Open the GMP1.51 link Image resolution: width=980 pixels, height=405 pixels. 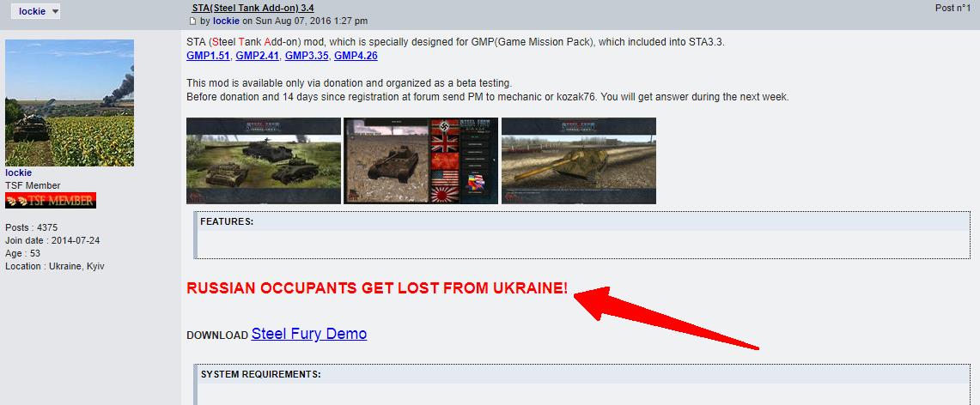click(209, 56)
